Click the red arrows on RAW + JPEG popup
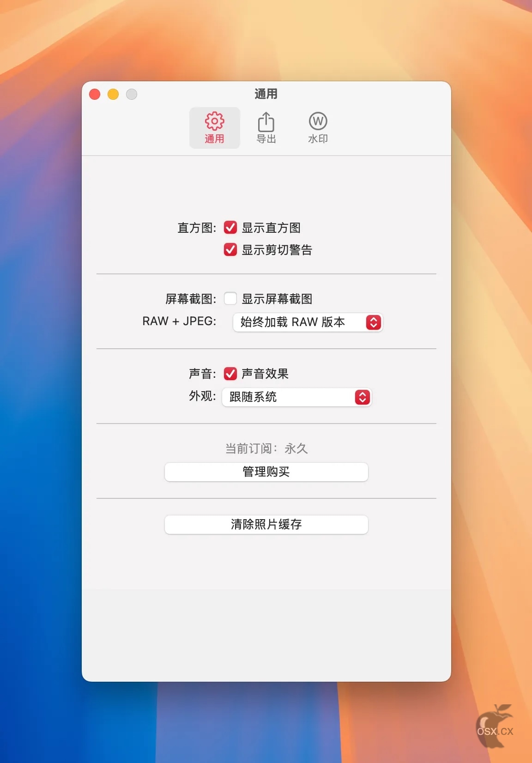This screenshot has height=763, width=532. [x=373, y=322]
